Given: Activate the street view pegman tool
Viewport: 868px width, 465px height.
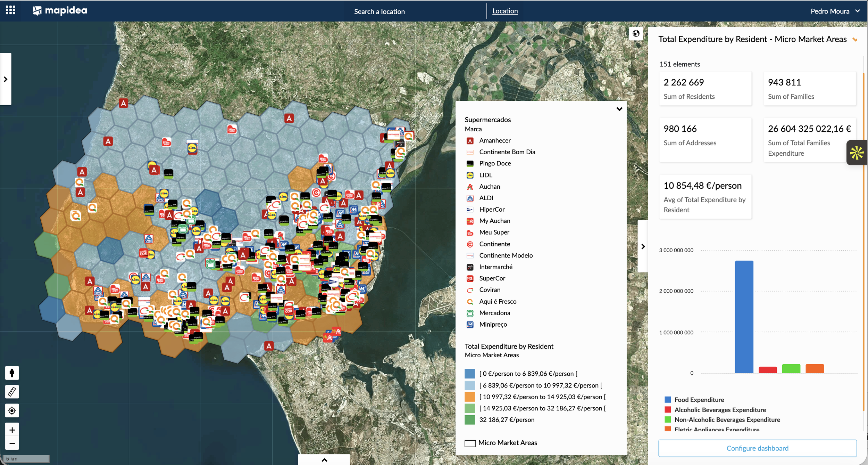Looking at the screenshot, I should coord(12,373).
